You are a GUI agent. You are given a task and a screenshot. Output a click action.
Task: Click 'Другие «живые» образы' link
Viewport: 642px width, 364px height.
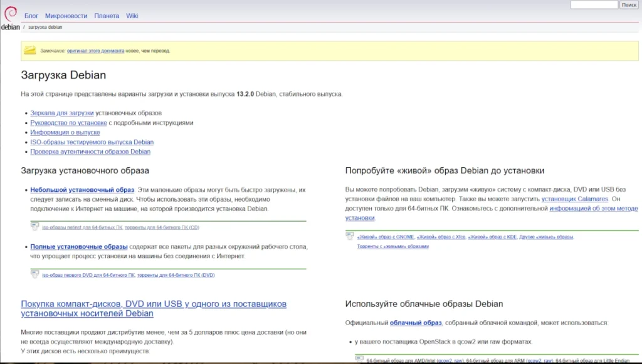point(546,237)
